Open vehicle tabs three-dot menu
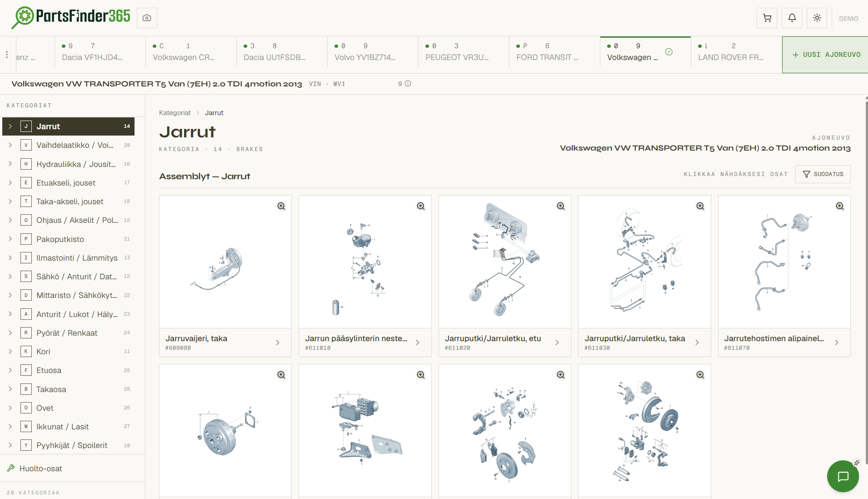The height and width of the screenshot is (499, 868). (7, 55)
